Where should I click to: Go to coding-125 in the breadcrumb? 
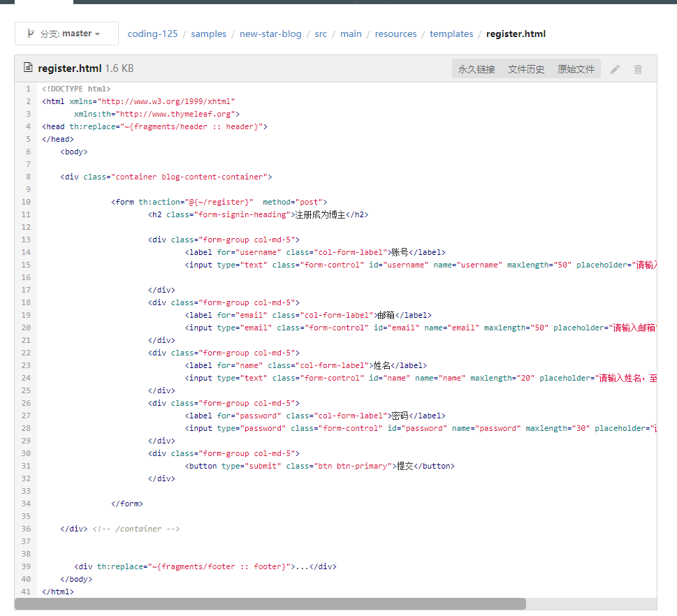point(152,34)
